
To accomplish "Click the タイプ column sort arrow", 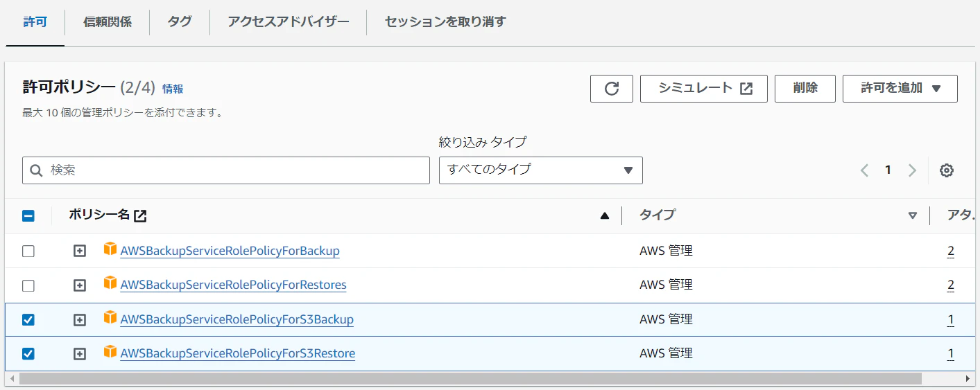I will pyautogui.click(x=912, y=216).
